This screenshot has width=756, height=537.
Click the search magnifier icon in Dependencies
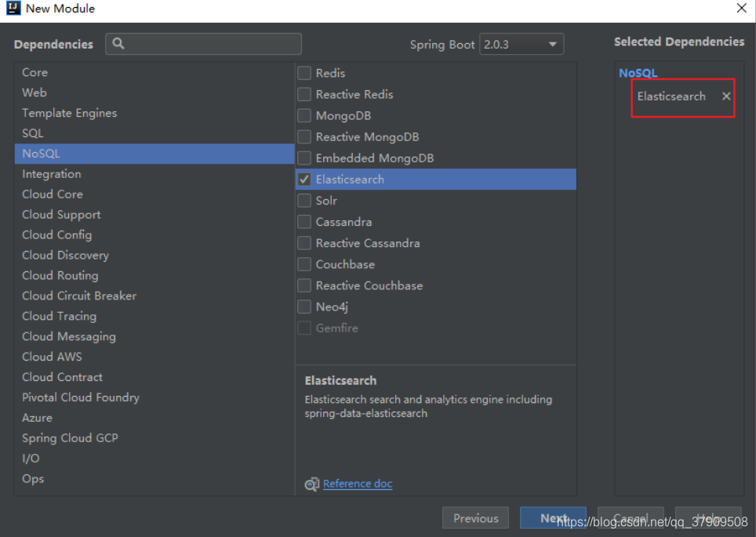118,44
